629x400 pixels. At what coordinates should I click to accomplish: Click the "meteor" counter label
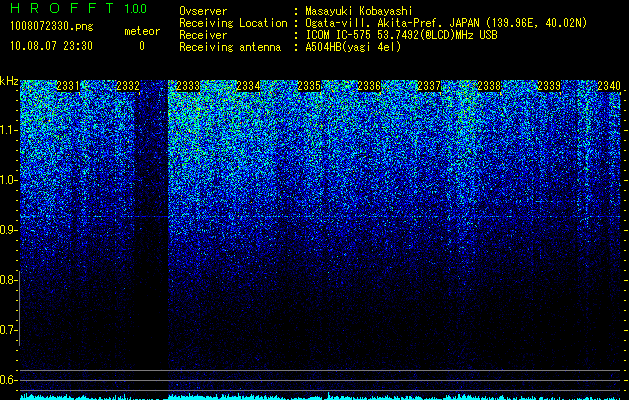(142, 31)
